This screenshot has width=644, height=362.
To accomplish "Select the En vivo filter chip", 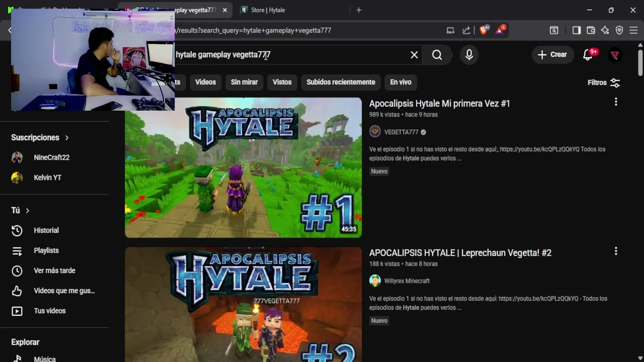I will (400, 82).
